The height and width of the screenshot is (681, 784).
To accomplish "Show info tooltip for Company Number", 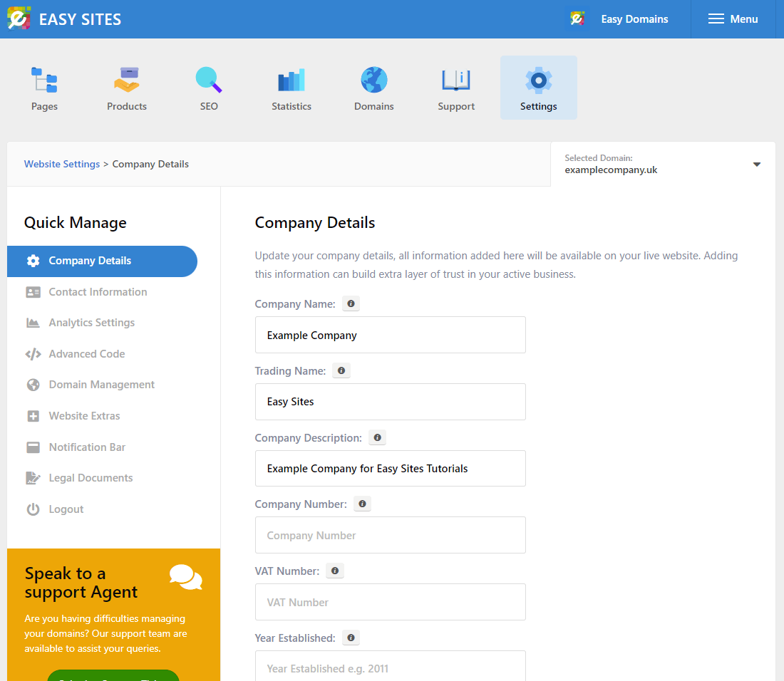I will (x=363, y=504).
